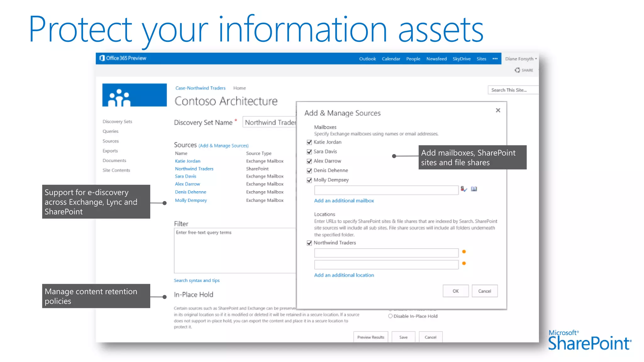This screenshot has width=644, height=362.
Task: Toggle the Northwind Traders location checkbox
Action: [309, 243]
